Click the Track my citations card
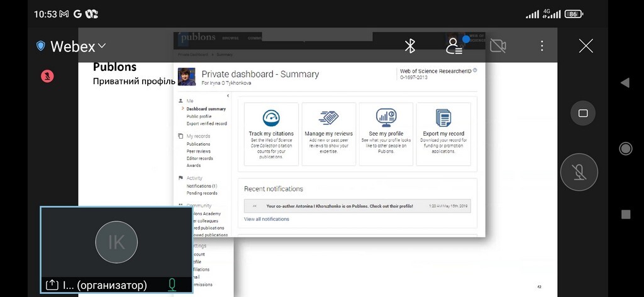 pyautogui.click(x=271, y=134)
